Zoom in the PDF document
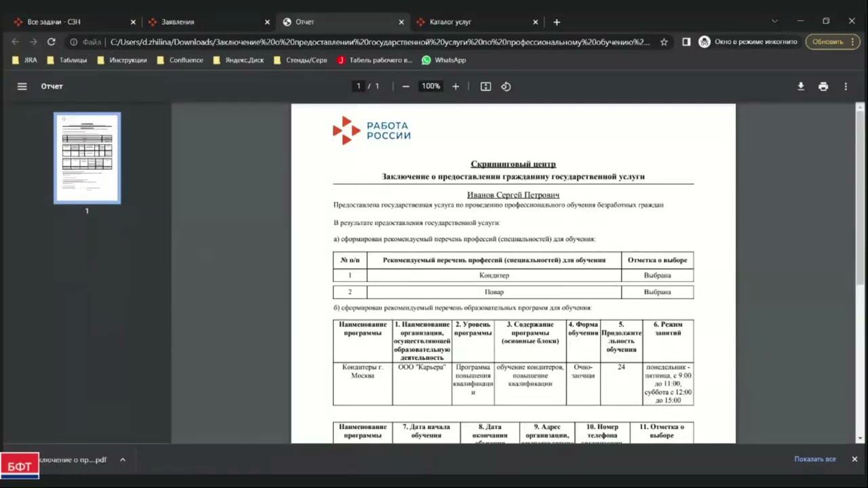 tap(456, 86)
